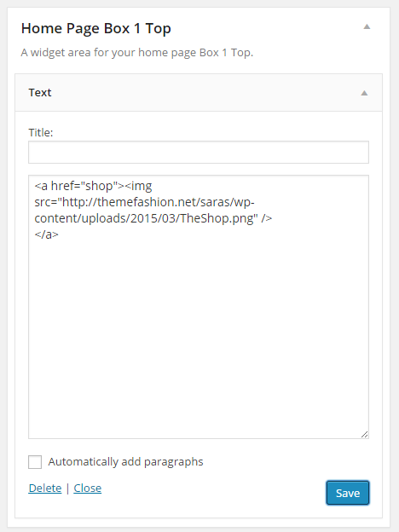Screen dimensions: 399x532
Task: Click the Automatically add paragraphs label
Action: [x=125, y=462]
